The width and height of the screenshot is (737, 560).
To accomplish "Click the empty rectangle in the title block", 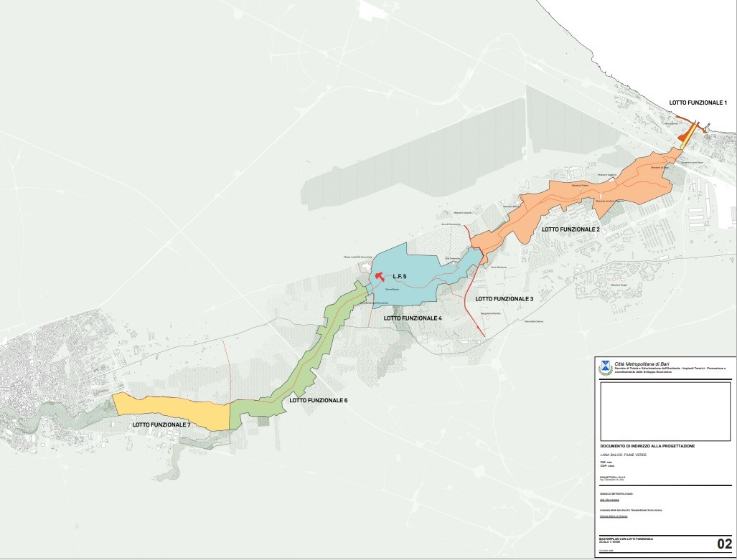I will tap(665, 407).
